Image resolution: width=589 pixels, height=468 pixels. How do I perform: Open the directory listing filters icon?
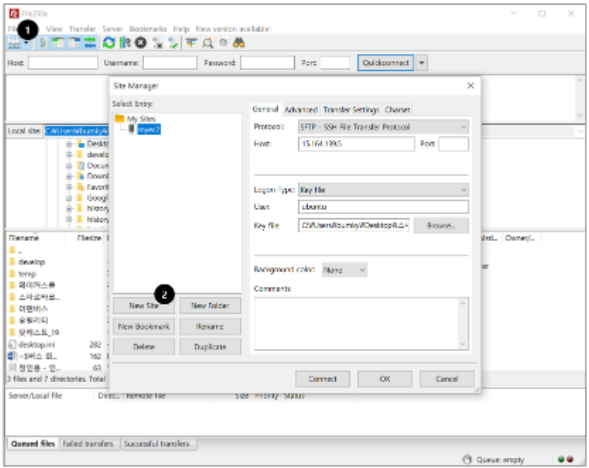(192, 43)
